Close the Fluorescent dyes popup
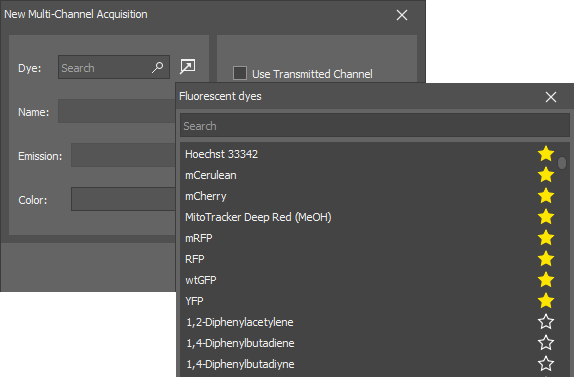 [551, 97]
